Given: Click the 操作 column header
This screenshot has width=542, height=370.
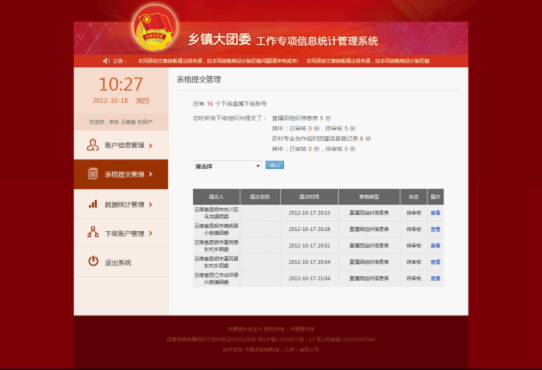Looking at the screenshot, I should pyautogui.click(x=436, y=197).
